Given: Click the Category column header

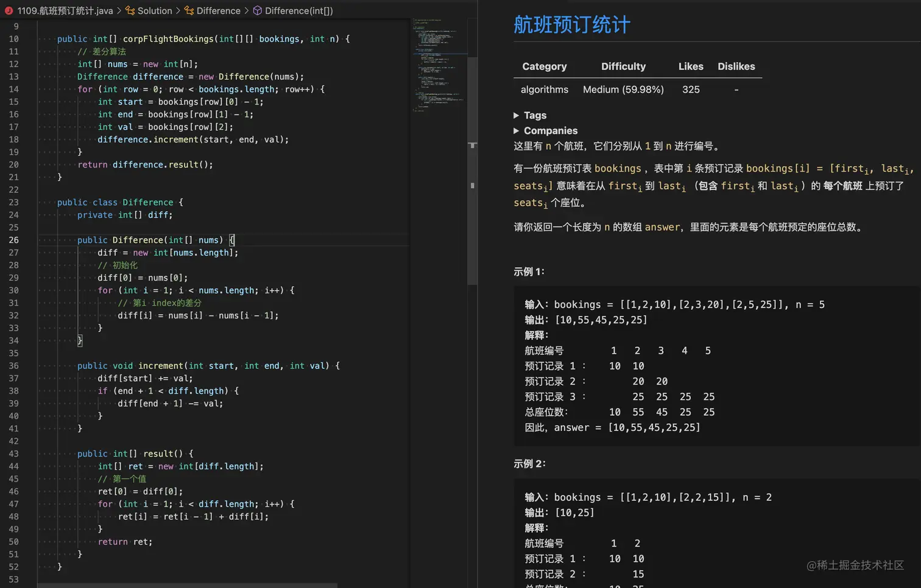Looking at the screenshot, I should pyautogui.click(x=545, y=66).
